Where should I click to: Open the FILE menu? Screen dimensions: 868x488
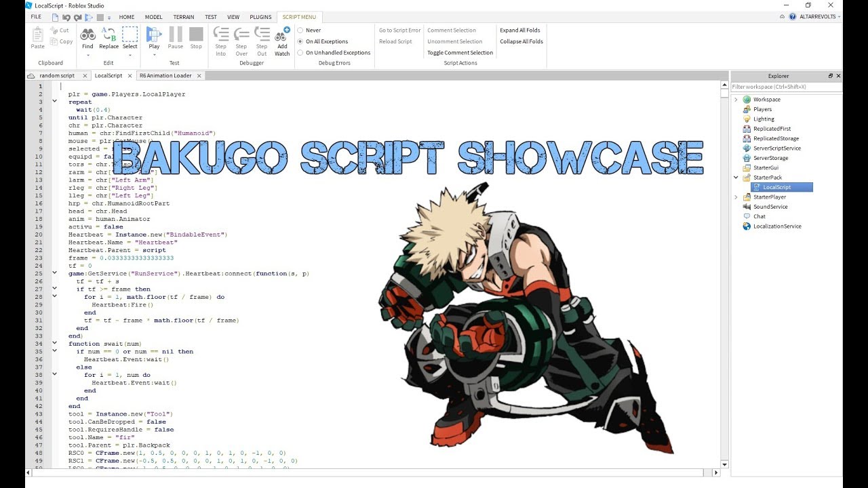[36, 17]
